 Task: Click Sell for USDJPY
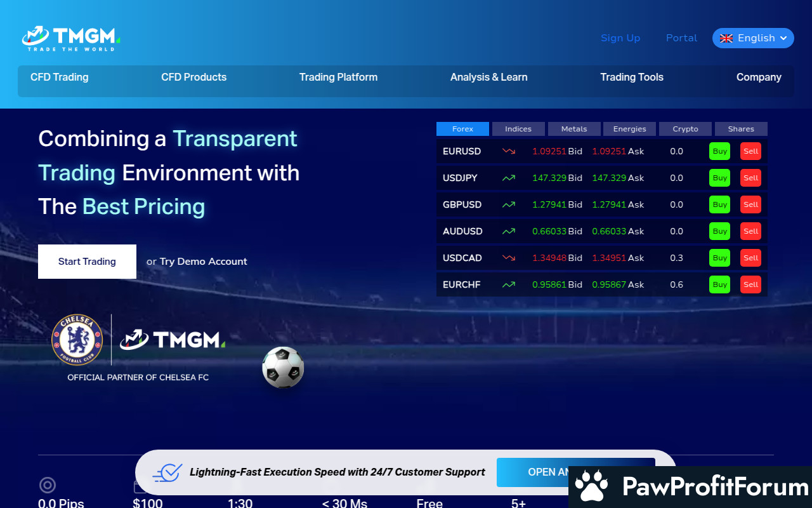click(x=750, y=178)
